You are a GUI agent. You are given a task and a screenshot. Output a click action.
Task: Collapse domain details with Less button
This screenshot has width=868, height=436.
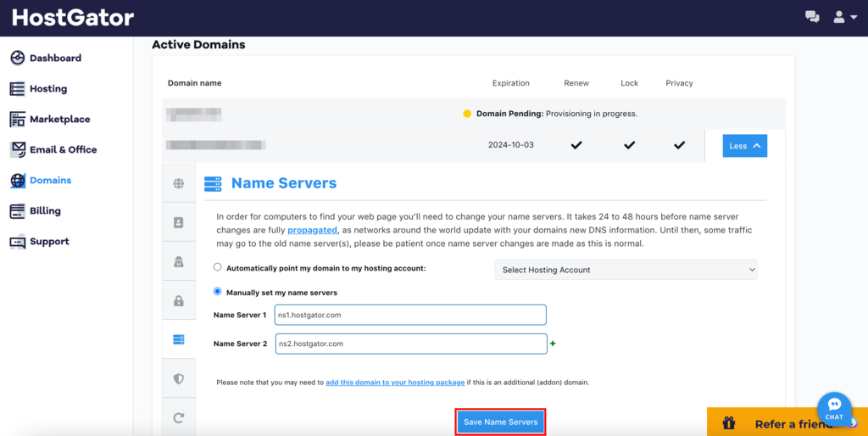click(744, 146)
